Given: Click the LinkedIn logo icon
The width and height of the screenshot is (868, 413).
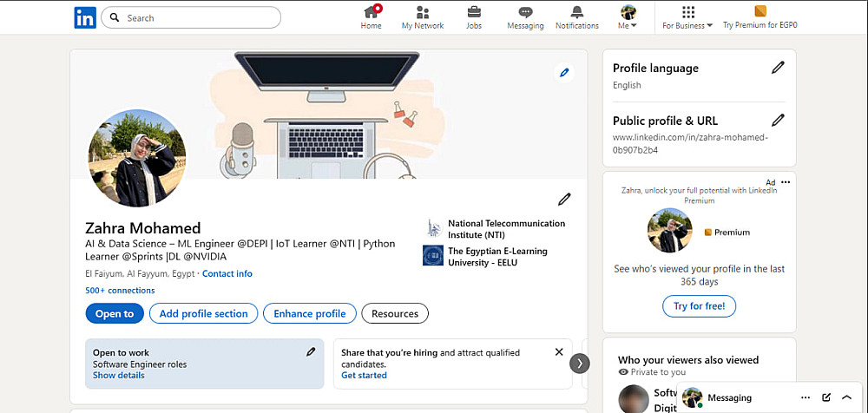Looking at the screenshot, I should 85,17.
